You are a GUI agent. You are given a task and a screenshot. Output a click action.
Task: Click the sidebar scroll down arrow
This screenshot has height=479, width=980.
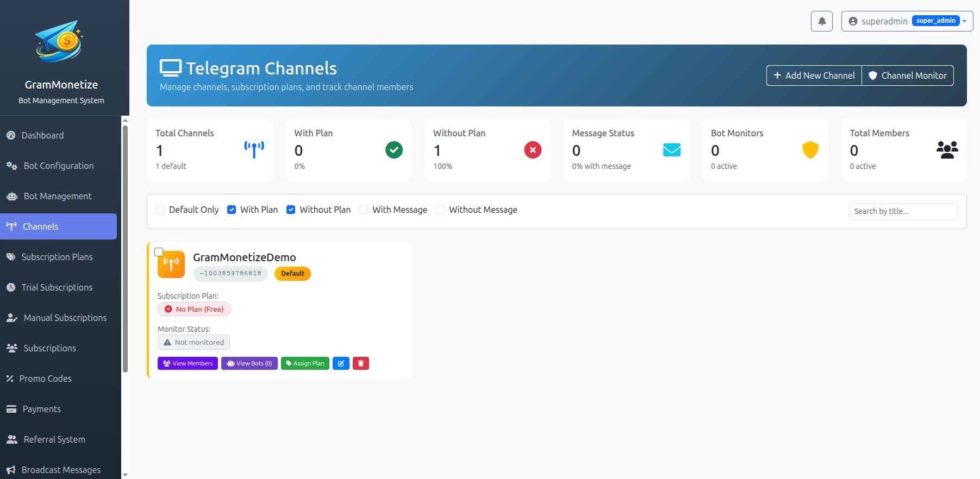point(125,475)
